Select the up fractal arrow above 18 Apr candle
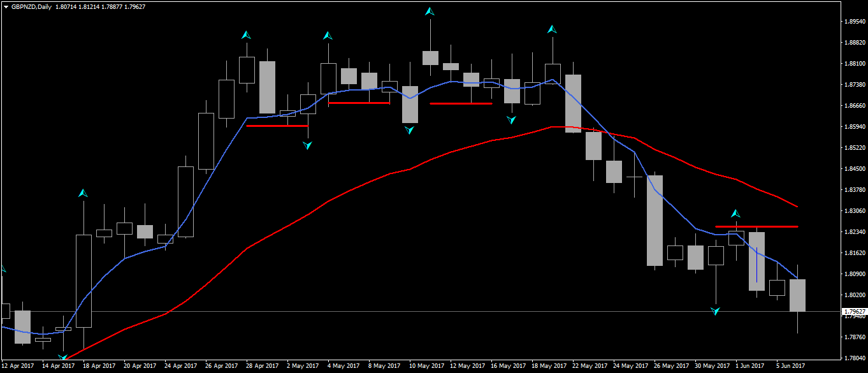868x373 pixels. pyautogui.click(x=83, y=193)
